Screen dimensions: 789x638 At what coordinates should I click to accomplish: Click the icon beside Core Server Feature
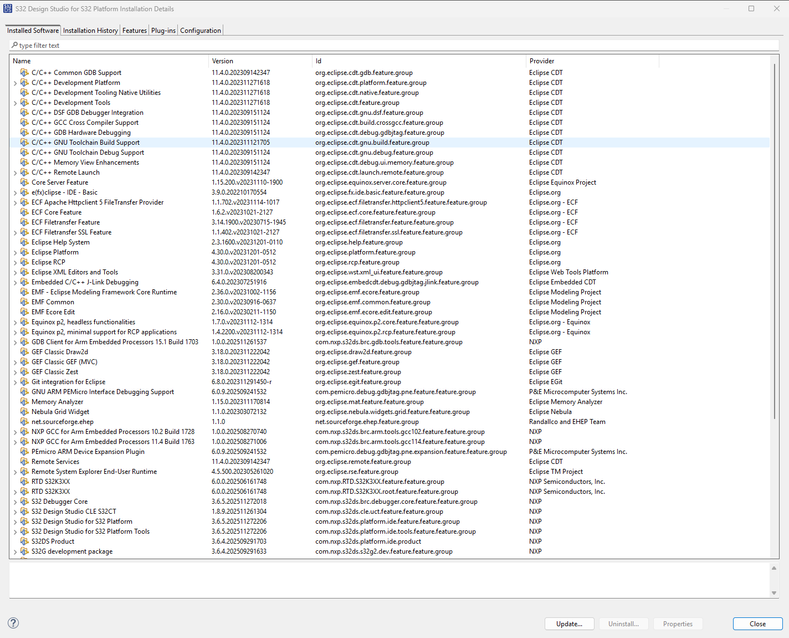(24, 182)
